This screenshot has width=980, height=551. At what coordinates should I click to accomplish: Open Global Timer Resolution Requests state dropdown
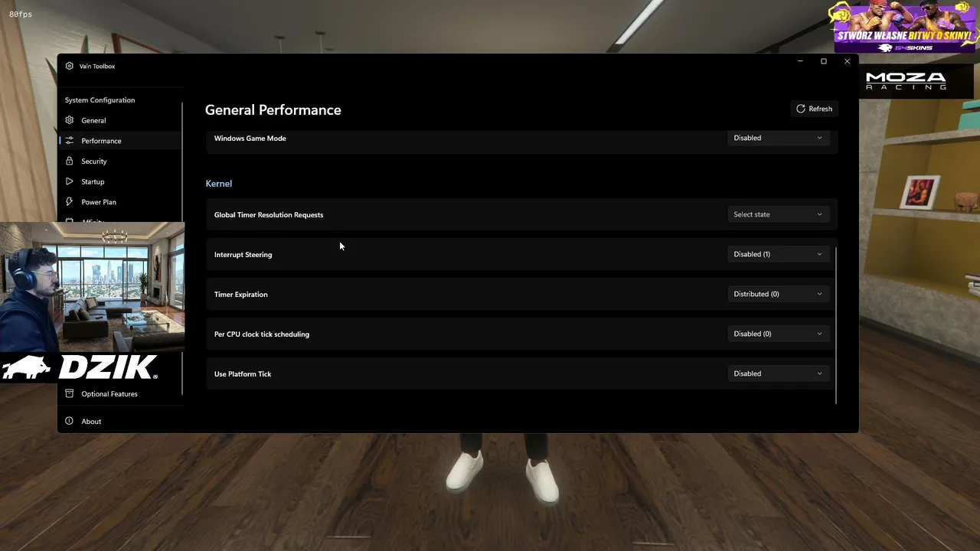778,214
